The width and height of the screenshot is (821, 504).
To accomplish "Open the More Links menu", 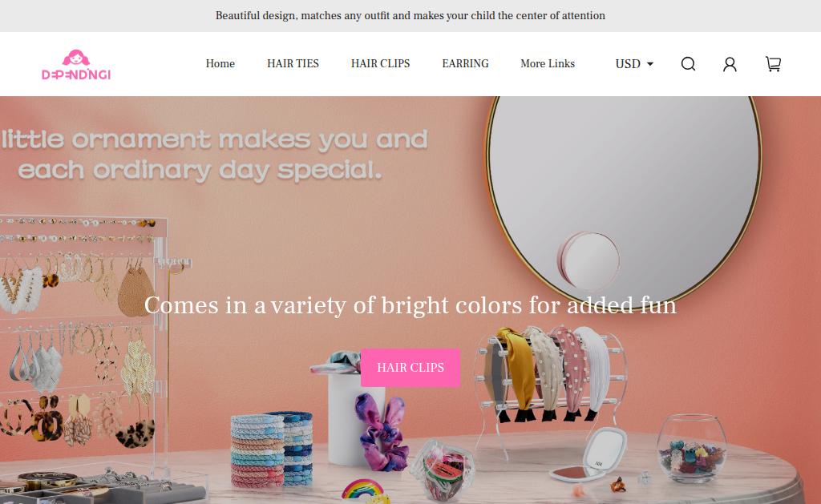I will coord(548,63).
